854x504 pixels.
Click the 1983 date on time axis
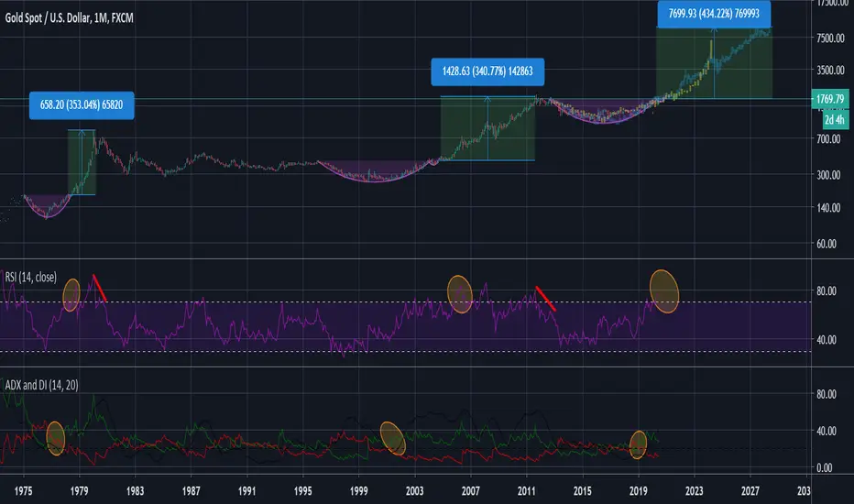pos(135,491)
